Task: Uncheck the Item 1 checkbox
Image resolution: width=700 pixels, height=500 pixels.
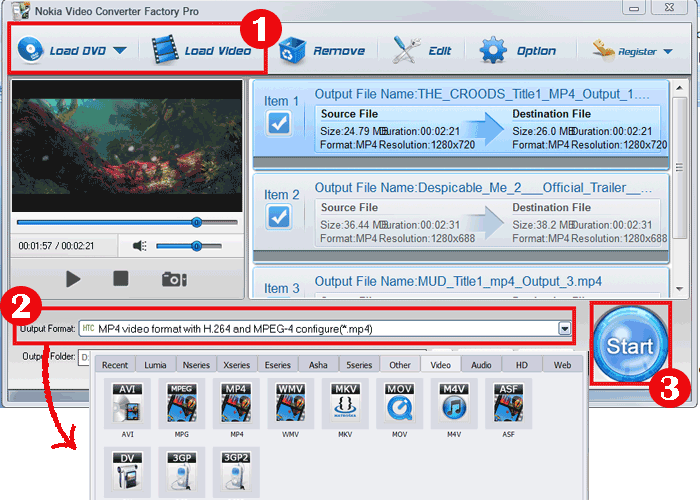Action: (279, 123)
